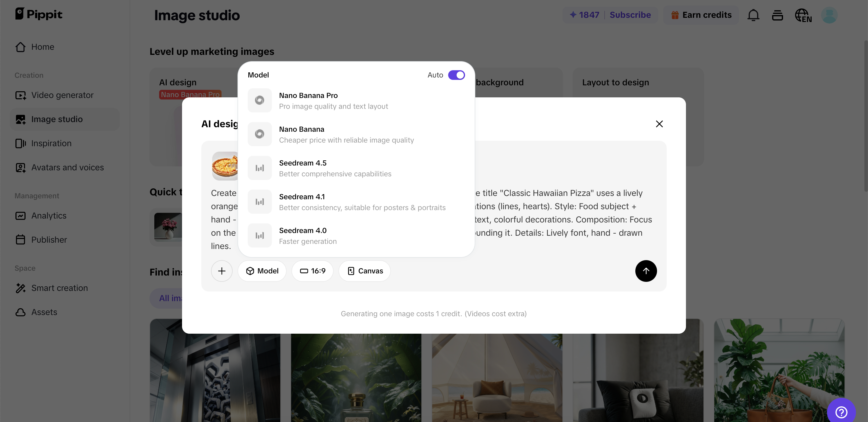Click the Subscribe link
This screenshot has width=868, height=422.
pos(630,15)
